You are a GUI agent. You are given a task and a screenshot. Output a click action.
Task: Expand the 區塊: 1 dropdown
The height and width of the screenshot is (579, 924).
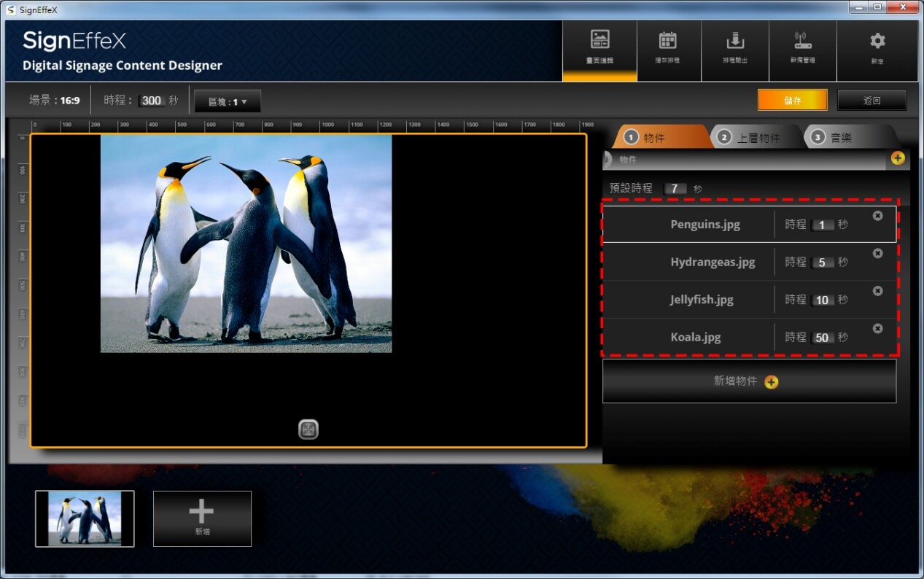pos(228,101)
